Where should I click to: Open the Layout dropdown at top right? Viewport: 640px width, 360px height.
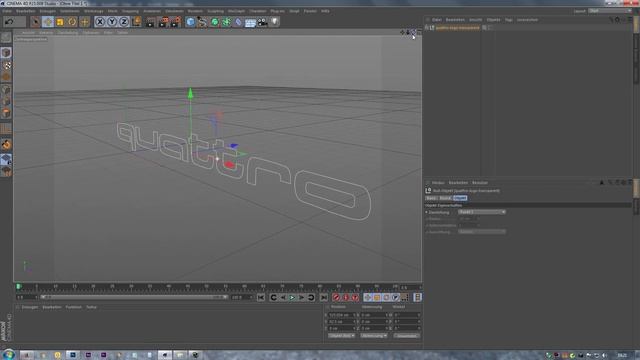610,11
